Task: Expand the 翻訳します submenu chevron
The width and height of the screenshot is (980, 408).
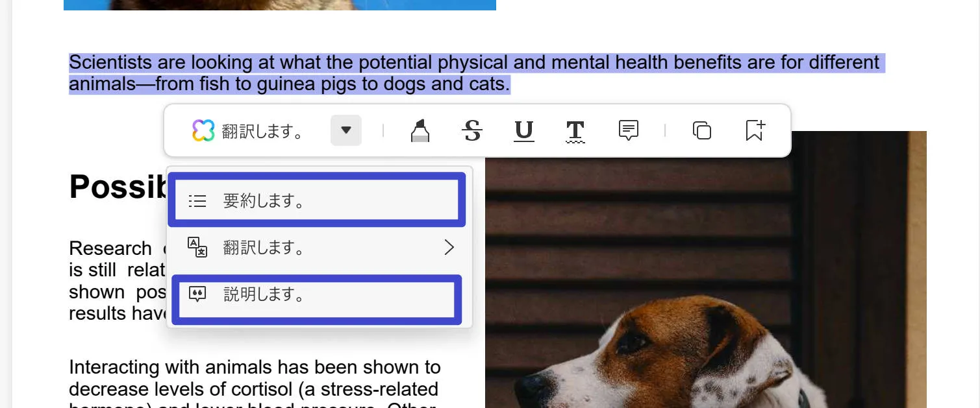Action: [449, 247]
